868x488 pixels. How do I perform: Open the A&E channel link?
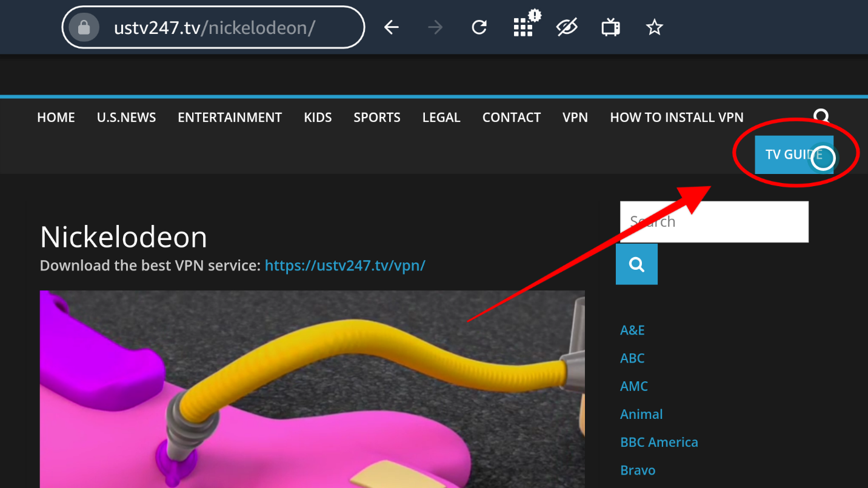(632, 330)
